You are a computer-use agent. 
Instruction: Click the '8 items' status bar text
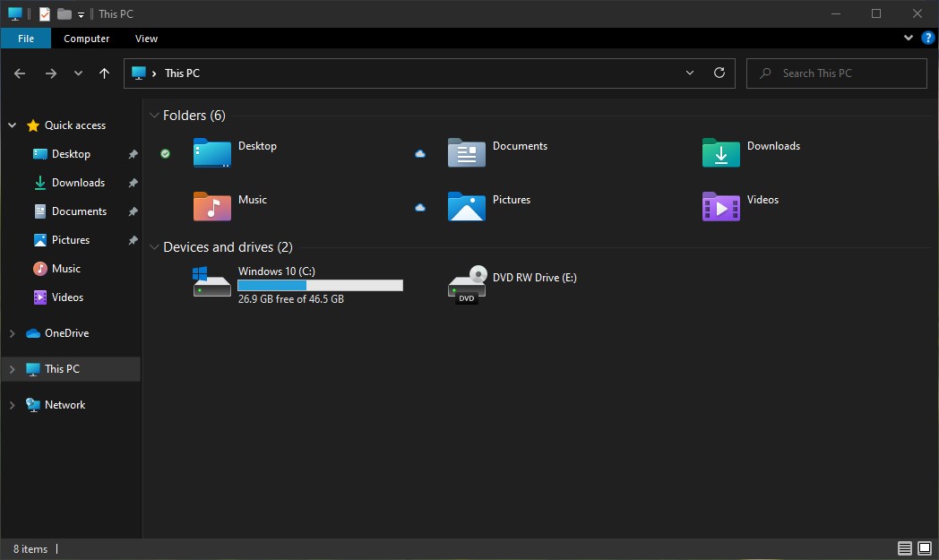(30, 548)
